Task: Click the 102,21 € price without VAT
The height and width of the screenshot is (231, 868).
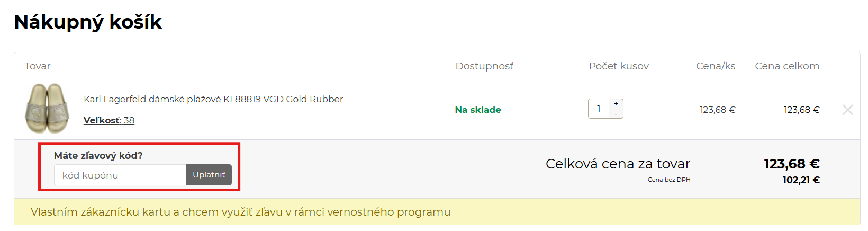Action: tap(801, 180)
